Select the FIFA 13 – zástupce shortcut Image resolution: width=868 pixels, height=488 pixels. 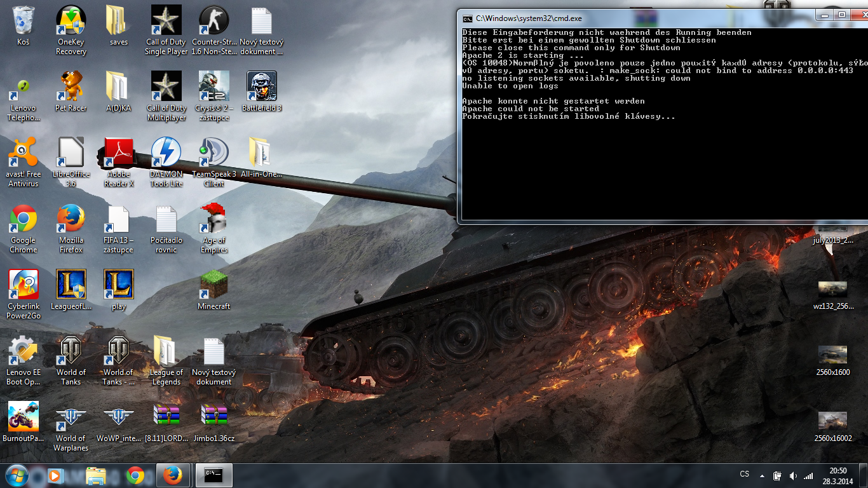click(x=119, y=229)
